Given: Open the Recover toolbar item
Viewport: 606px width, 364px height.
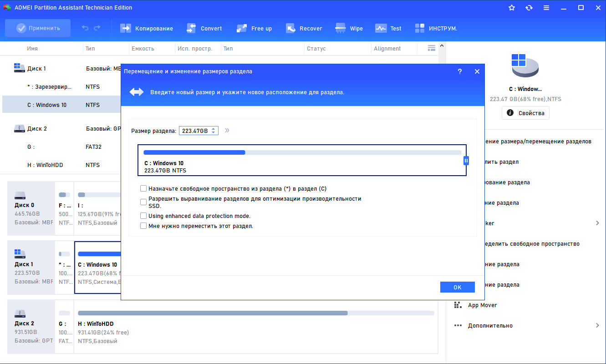Looking at the screenshot, I should pyautogui.click(x=304, y=28).
